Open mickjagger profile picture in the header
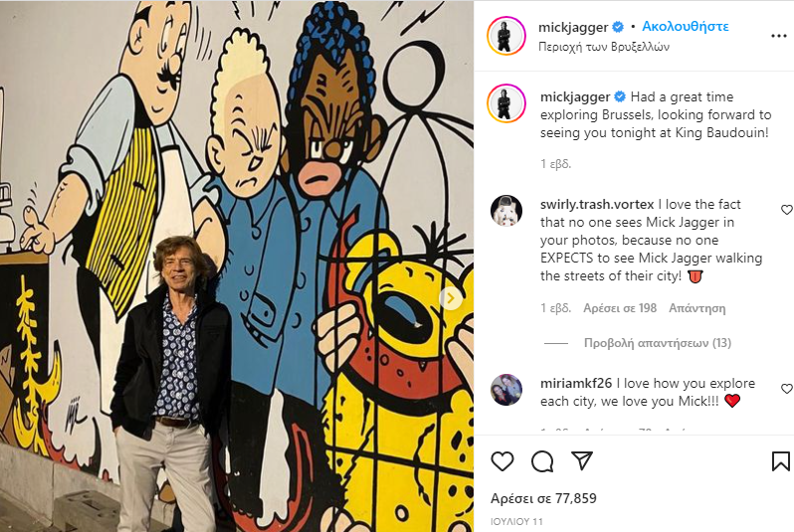The image size is (794, 532). (x=506, y=36)
